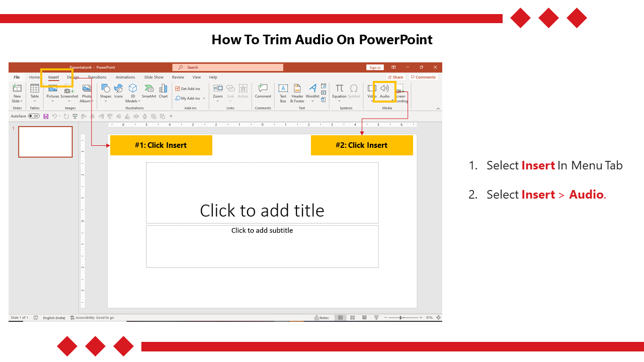Collapse the ribbon with the chevron
The height and width of the screenshot is (362, 644).
click(x=438, y=108)
